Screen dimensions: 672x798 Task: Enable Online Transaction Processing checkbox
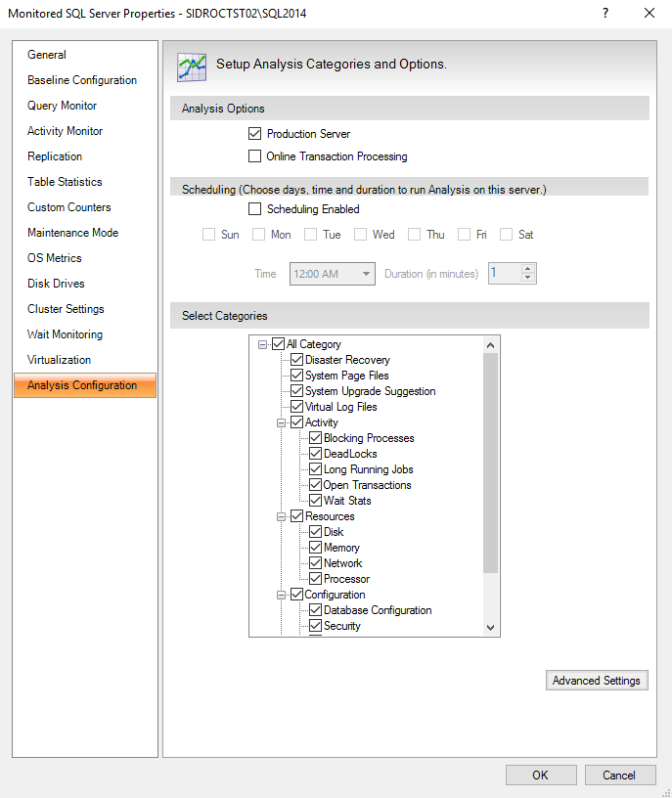click(254, 155)
